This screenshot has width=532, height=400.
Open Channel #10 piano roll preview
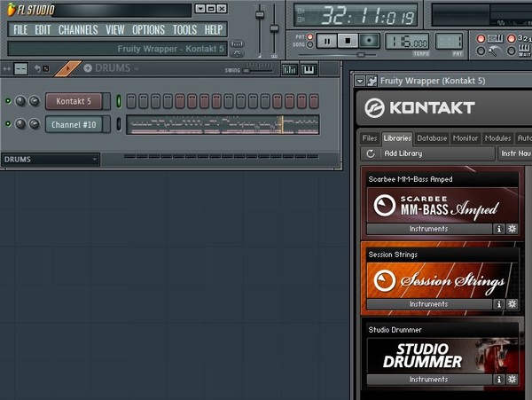click(223, 124)
